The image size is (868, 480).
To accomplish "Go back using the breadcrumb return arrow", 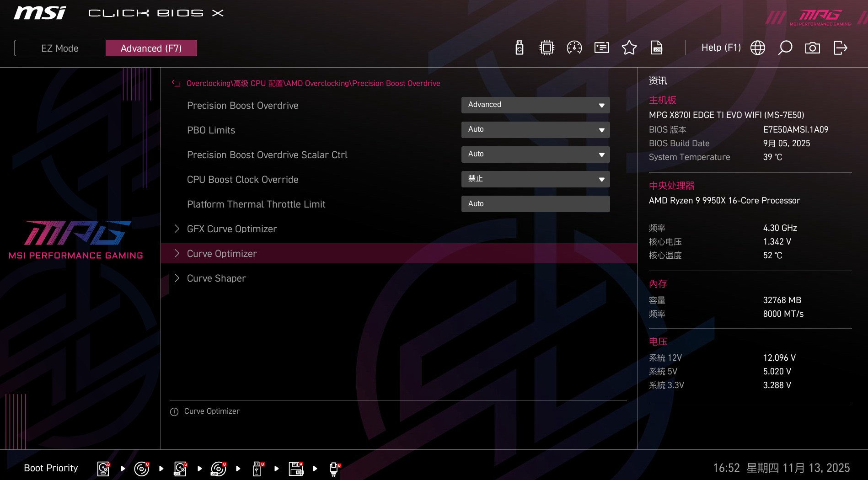I will coord(176,83).
